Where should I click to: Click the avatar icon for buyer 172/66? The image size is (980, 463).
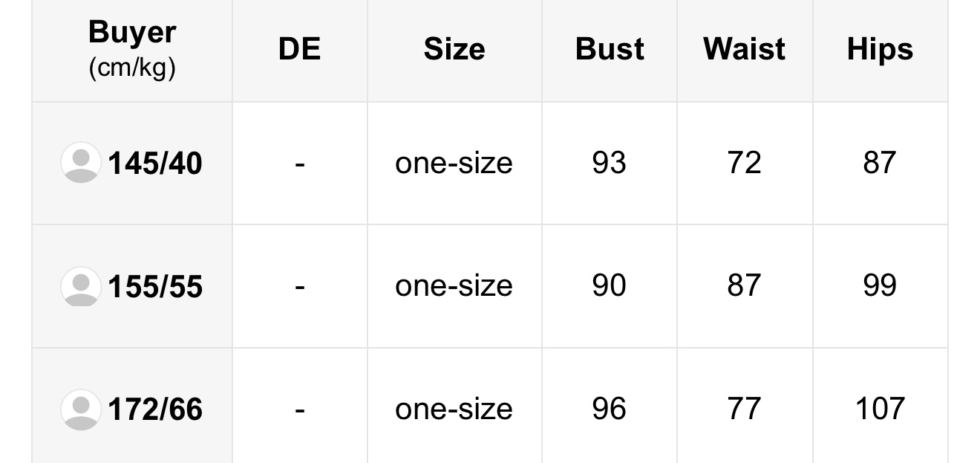pyautogui.click(x=80, y=409)
